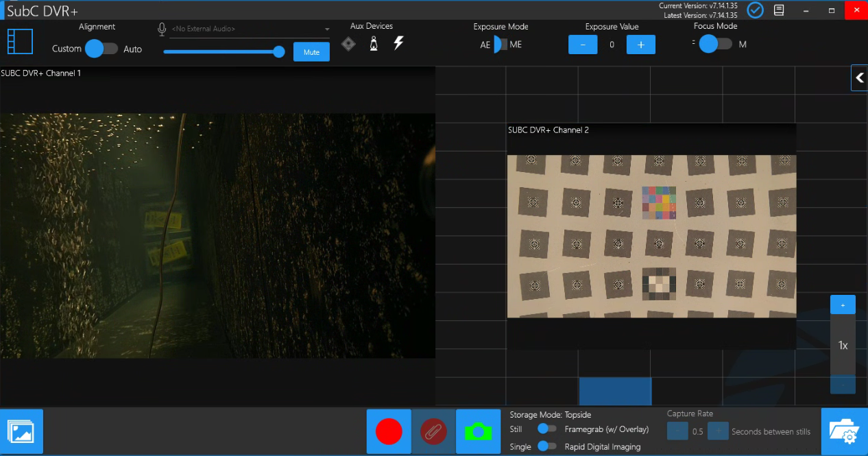This screenshot has height=456, width=868.
Task: Select the Channel 1 underwater video feed
Action: tap(217, 235)
